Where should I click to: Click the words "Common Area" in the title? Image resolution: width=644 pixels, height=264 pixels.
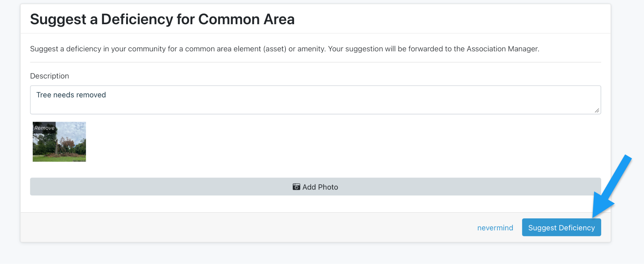[246, 19]
